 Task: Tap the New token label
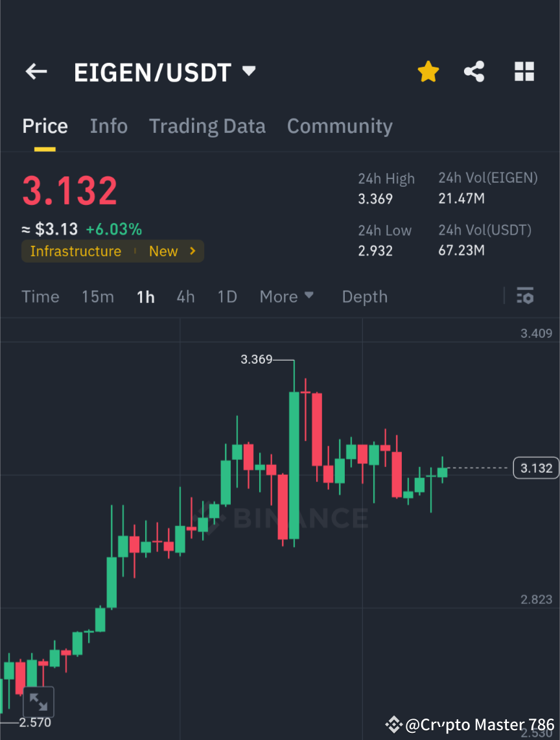[163, 251]
